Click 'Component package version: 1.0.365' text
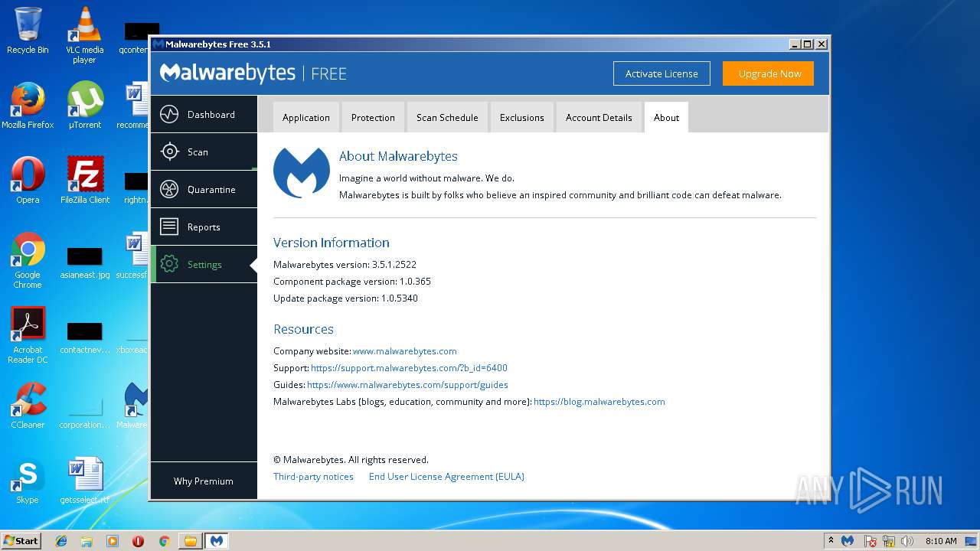980x551 pixels. point(352,282)
